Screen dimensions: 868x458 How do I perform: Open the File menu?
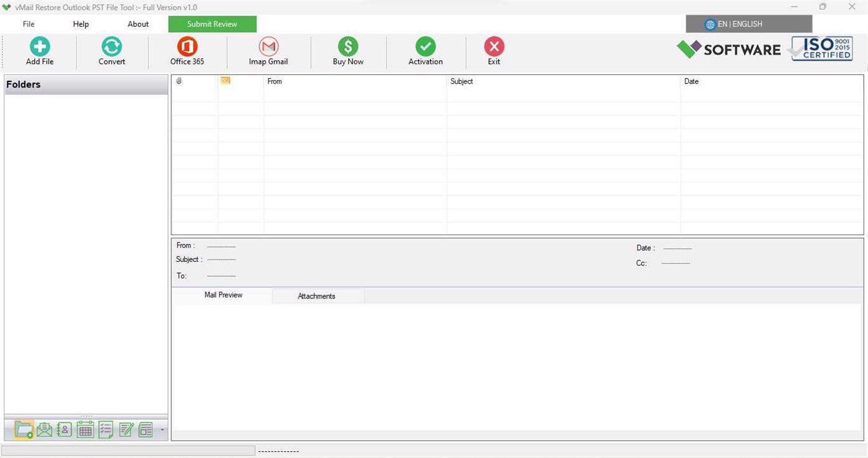(28, 24)
